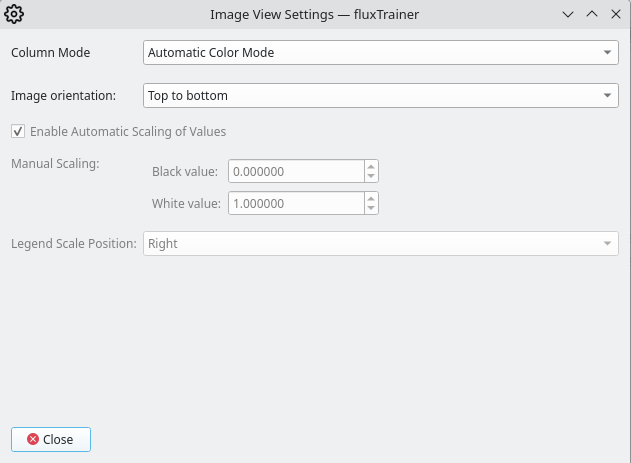Click the Image orientation label
Image resolution: width=631 pixels, height=463 pixels.
click(x=63, y=96)
